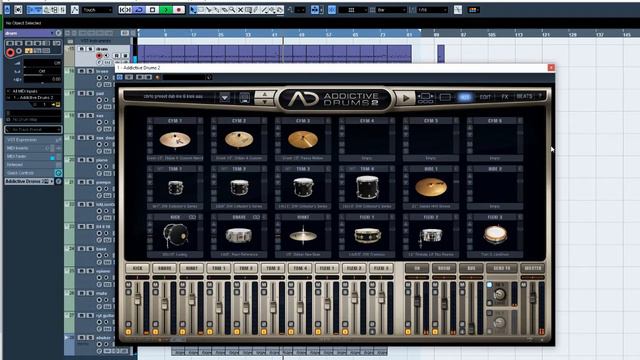Open the Bar grid type dropdown

click(x=391, y=9)
